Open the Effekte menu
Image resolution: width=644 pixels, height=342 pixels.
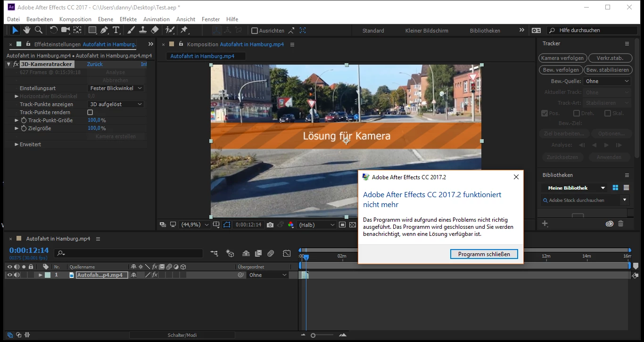click(x=128, y=19)
